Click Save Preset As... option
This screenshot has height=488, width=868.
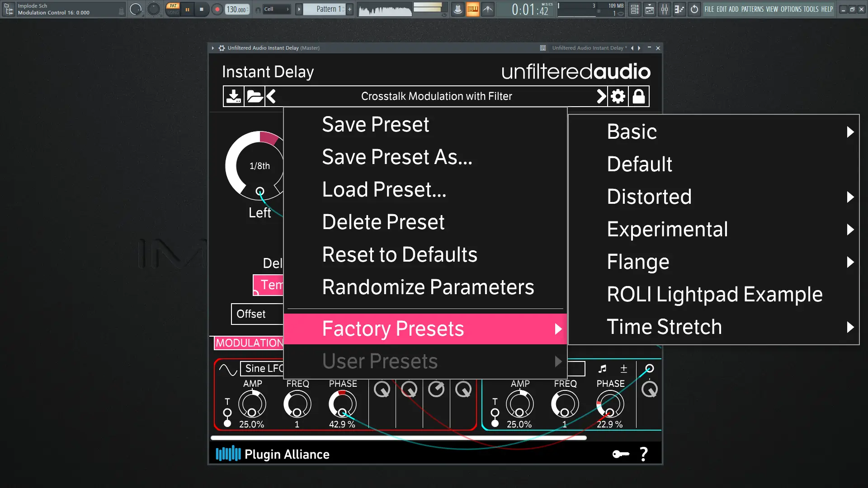[x=397, y=157]
